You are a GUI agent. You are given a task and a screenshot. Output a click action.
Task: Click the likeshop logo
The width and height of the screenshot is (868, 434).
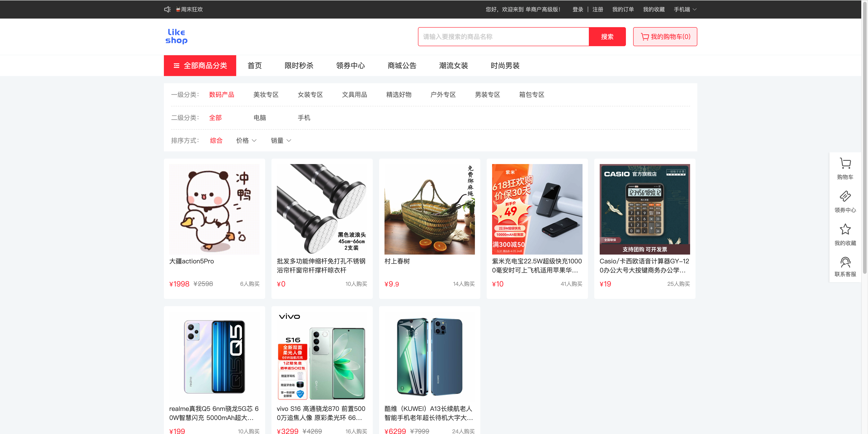coord(176,36)
